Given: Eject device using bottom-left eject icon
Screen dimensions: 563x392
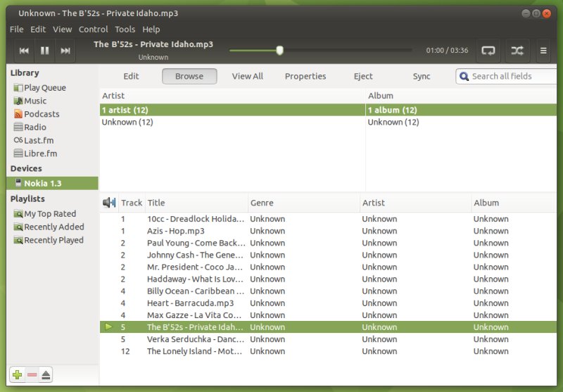Looking at the screenshot, I should click(46, 375).
